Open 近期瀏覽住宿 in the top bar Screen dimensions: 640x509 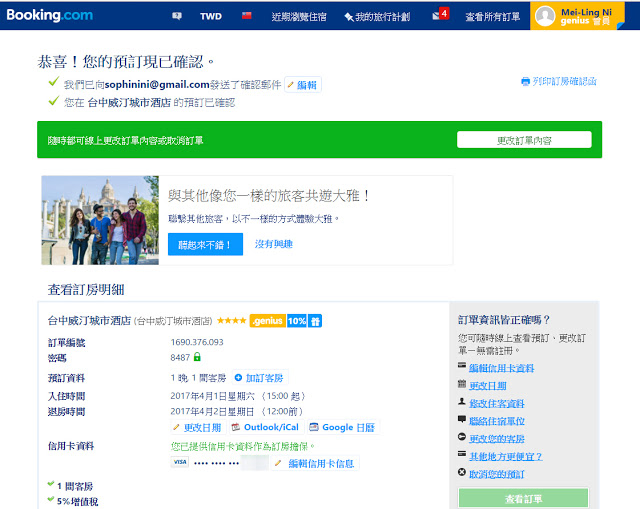click(x=300, y=16)
